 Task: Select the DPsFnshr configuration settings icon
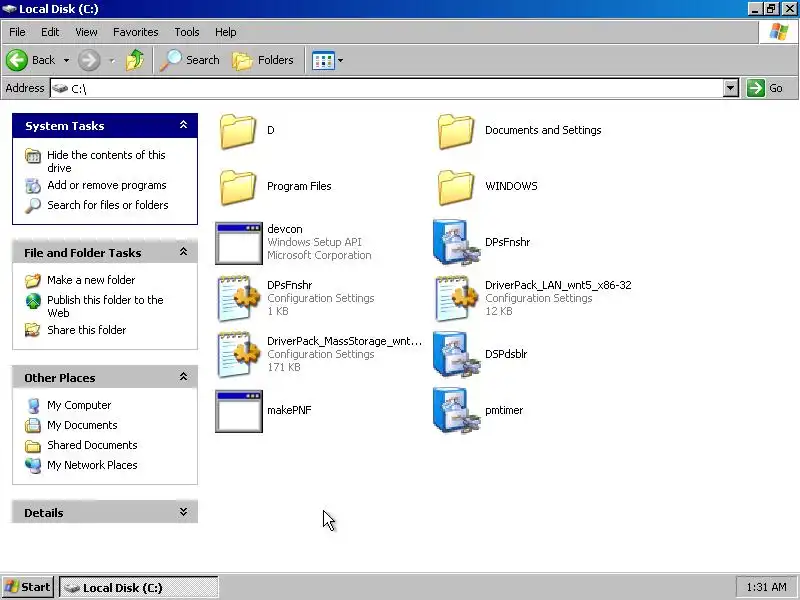[239, 299]
